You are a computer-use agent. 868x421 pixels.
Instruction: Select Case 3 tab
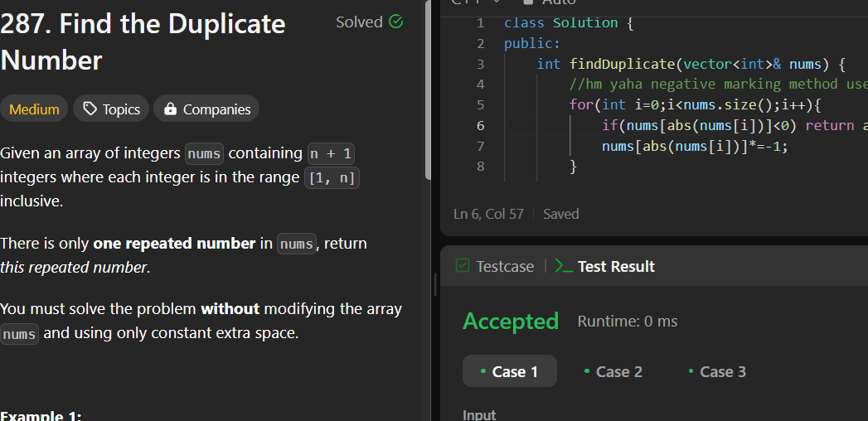717,371
